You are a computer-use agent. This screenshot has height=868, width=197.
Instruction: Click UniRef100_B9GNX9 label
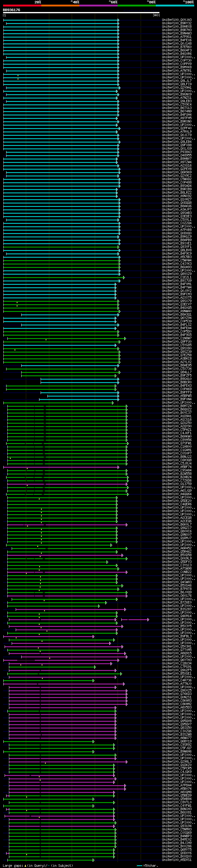click(177, 94)
